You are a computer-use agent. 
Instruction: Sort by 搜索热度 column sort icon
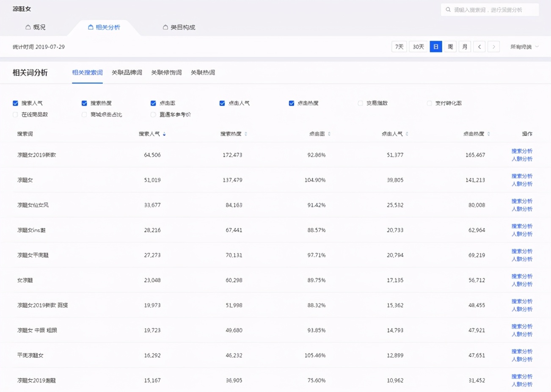coord(246,134)
